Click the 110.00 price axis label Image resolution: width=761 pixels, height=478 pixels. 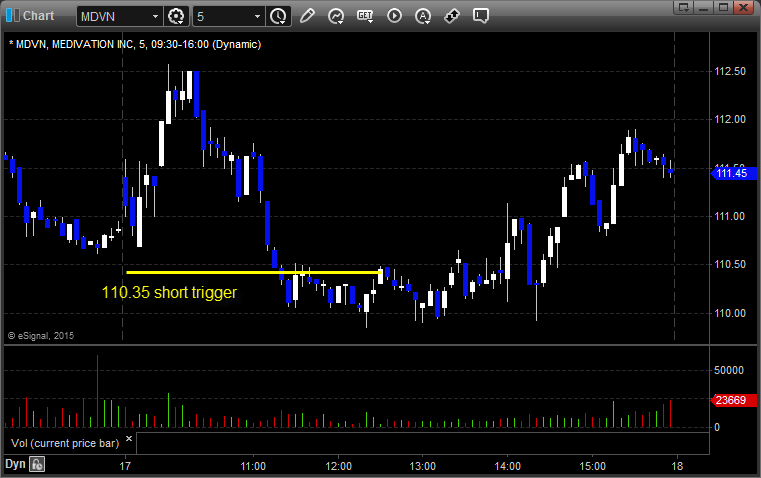pos(730,313)
